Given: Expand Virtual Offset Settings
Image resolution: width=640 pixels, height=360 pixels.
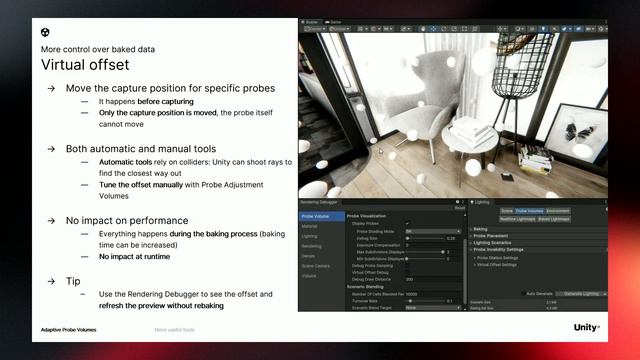Looking at the screenshot, I should (496, 265).
